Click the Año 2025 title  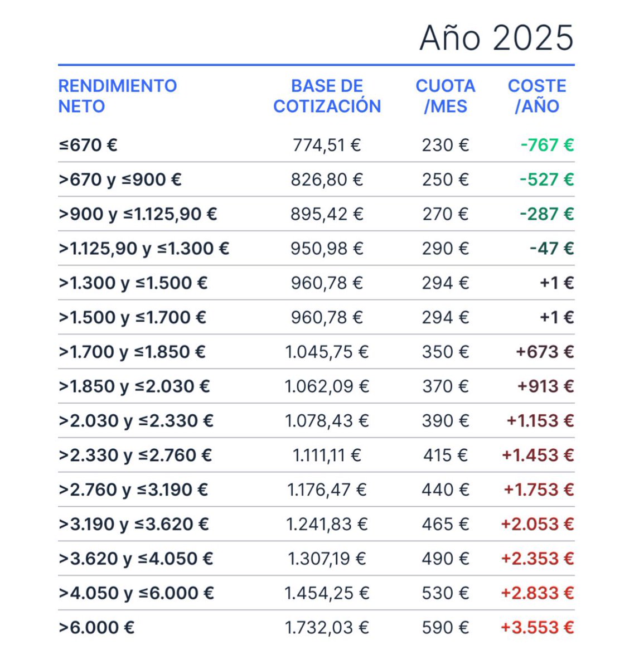tap(496, 37)
